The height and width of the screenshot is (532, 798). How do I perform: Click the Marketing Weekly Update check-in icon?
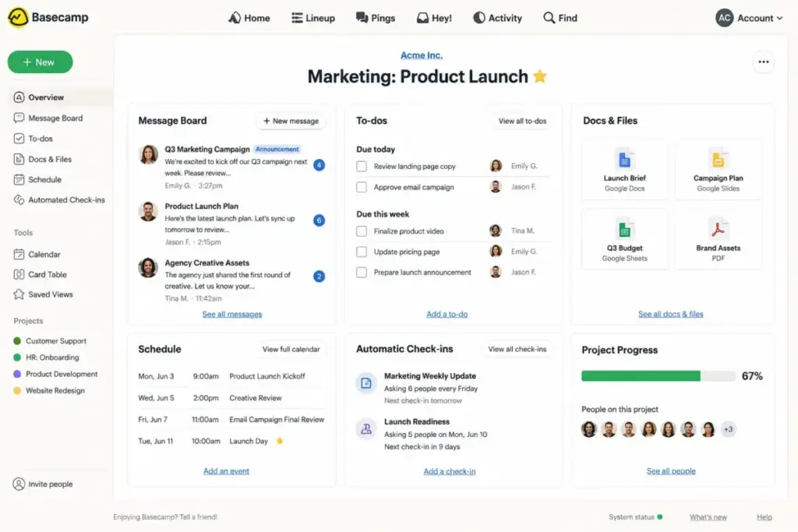pos(366,383)
